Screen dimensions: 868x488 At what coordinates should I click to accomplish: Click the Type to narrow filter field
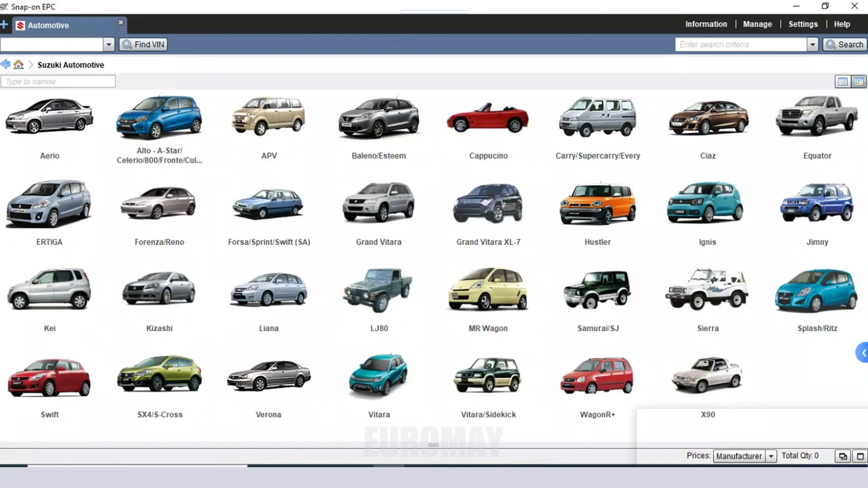coord(58,81)
